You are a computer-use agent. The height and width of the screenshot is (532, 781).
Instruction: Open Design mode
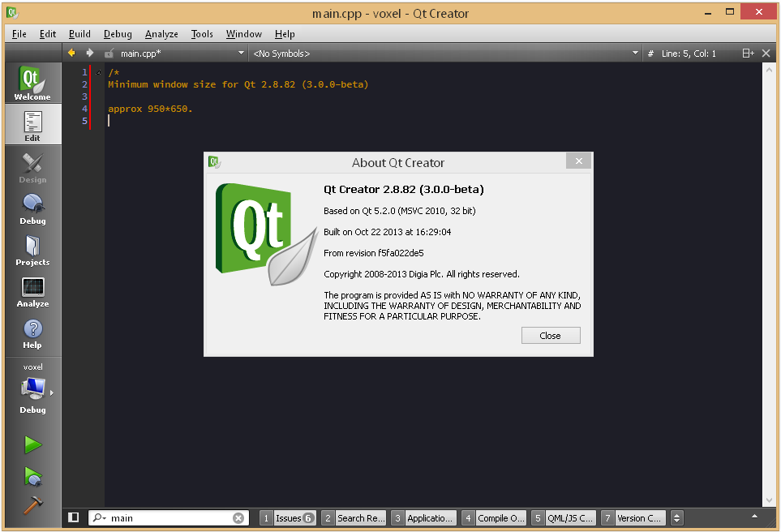[33, 166]
